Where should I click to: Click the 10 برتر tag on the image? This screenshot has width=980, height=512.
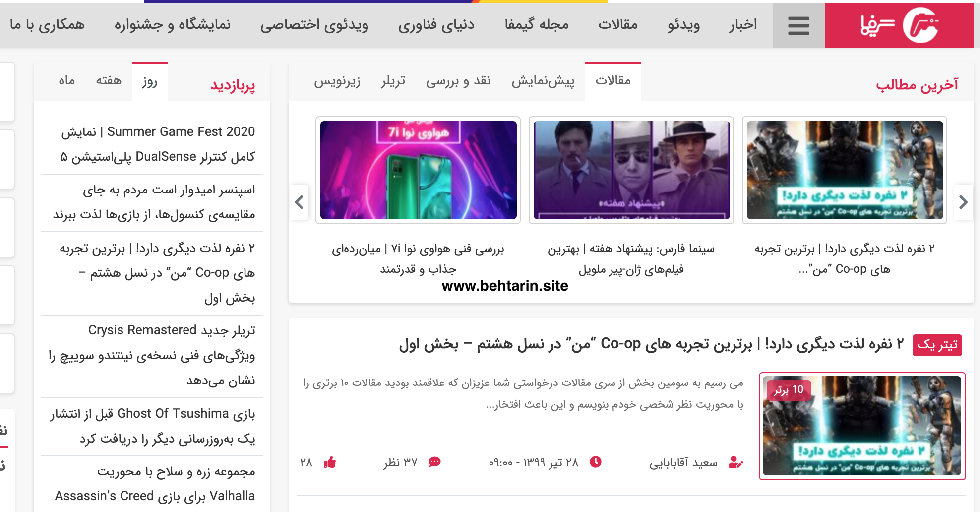[789, 390]
